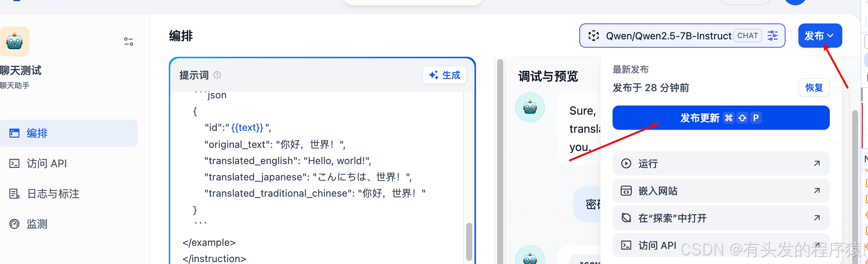
Task: Click the model provider icon before Qwen
Action: [x=594, y=36]
